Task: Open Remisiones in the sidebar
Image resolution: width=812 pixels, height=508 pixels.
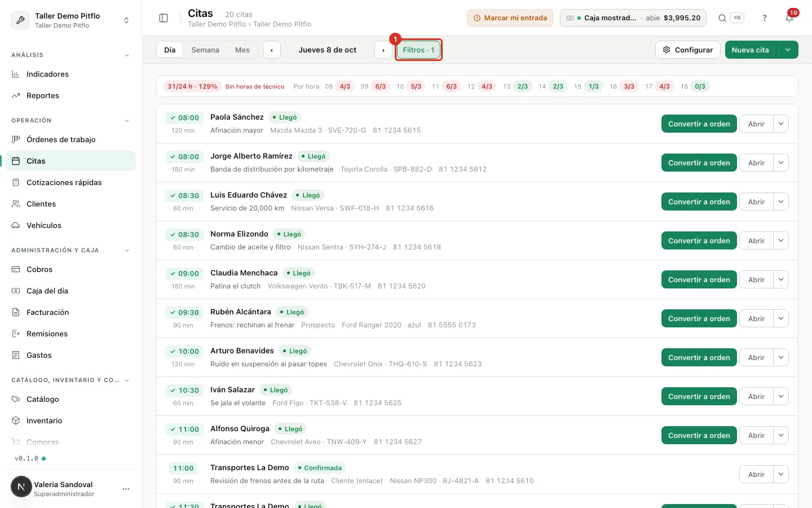Action: [70, 334]
